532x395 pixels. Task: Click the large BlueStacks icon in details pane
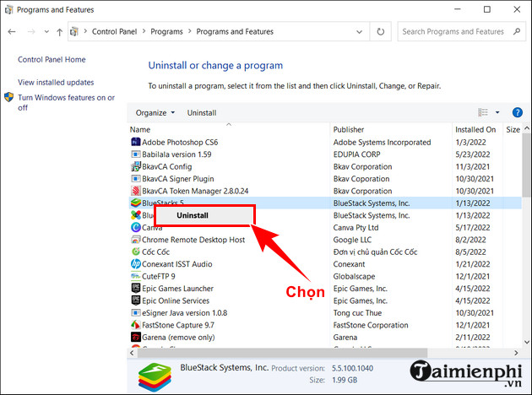click(155, 376)
